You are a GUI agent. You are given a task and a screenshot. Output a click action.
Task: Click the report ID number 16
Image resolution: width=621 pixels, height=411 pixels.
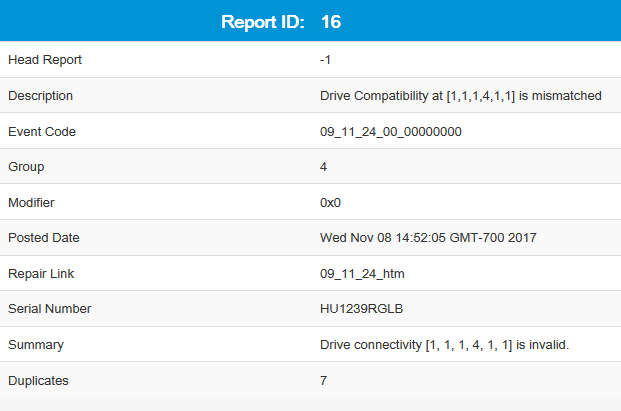point(331,21)
